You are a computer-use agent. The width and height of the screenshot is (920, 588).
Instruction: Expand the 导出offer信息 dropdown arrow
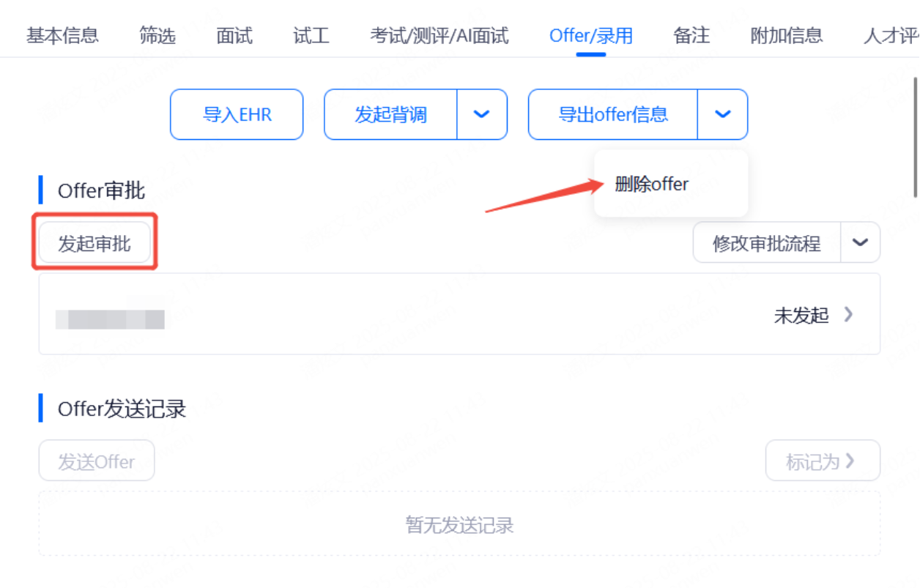(x=722, y=114)
